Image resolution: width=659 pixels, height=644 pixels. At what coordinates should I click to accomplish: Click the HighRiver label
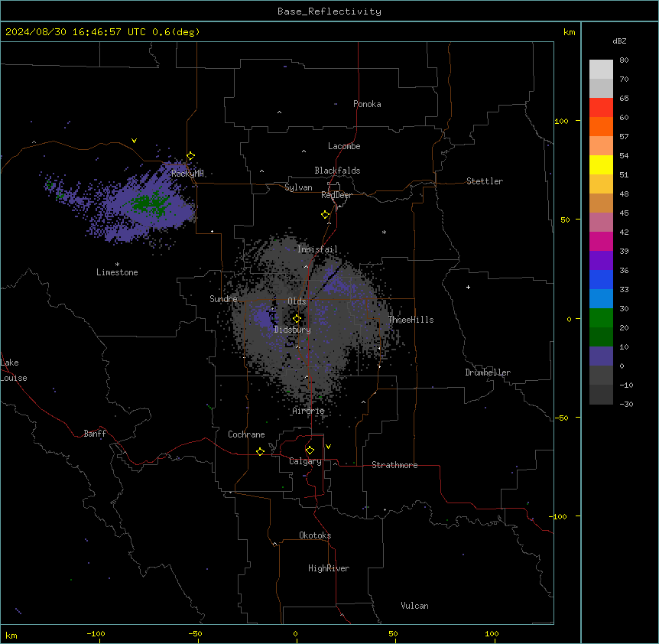click(x=329, y=568)
